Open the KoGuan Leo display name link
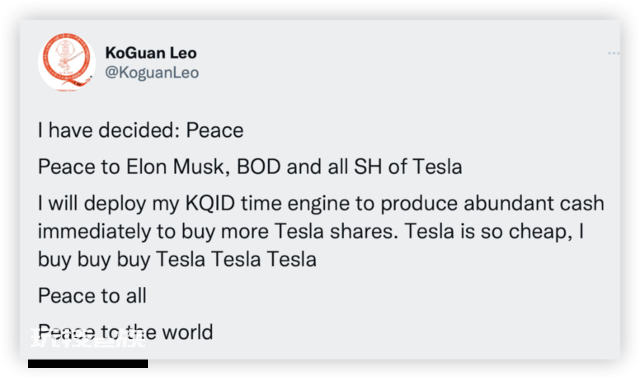 coord(151,53)
